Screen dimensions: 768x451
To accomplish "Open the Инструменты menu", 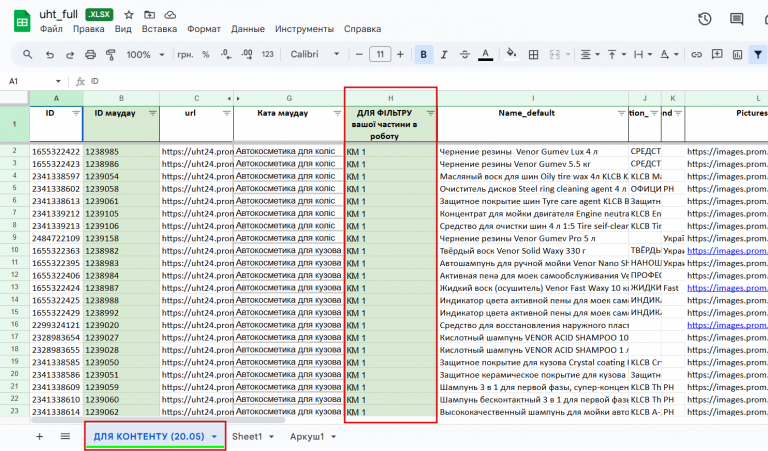I will [x=304, y=29].
